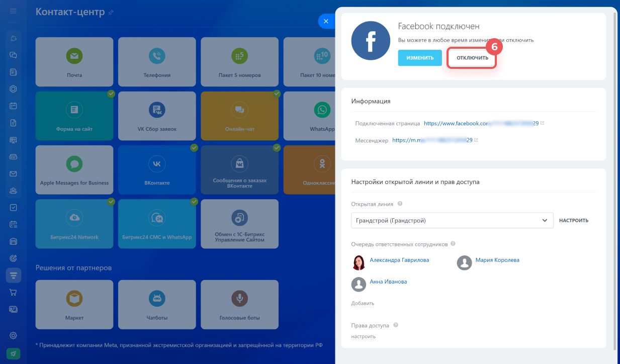Open Анна Иванова's profile link
Viewport: 620px width, 364px height.
[388, 282]
